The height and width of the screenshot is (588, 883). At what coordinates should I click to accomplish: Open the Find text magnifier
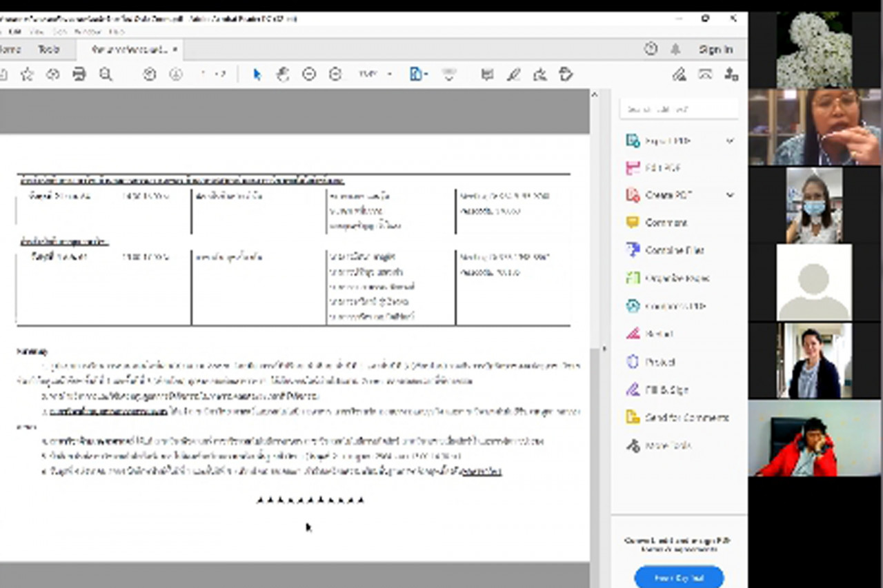point(106,74)
